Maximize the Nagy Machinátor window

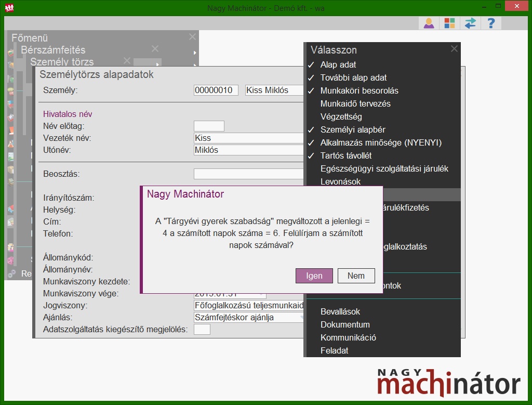tap(498, 6)
